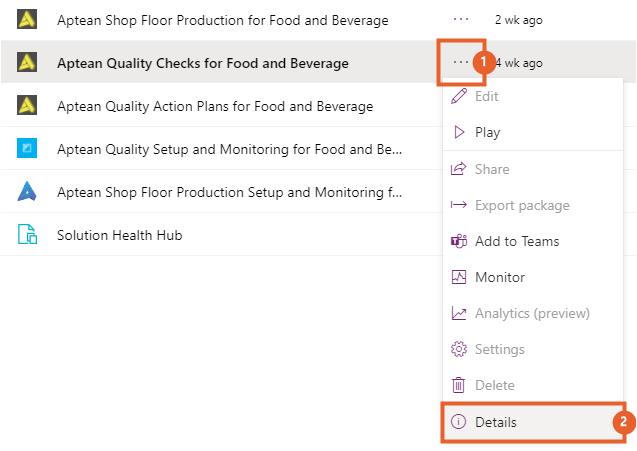This screenshot has width=637, height=451.
Task: Click the Add to Teams icon
Action: coord(459,241)
